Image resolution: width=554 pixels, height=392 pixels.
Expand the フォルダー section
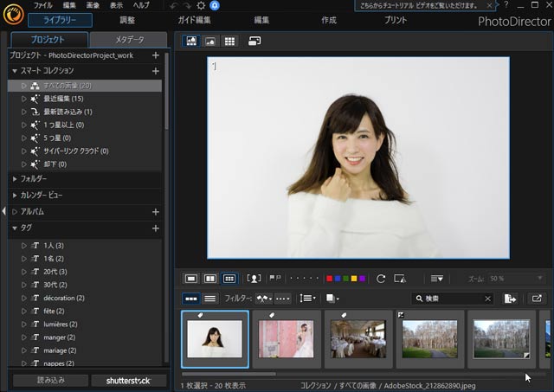[15, 178]
